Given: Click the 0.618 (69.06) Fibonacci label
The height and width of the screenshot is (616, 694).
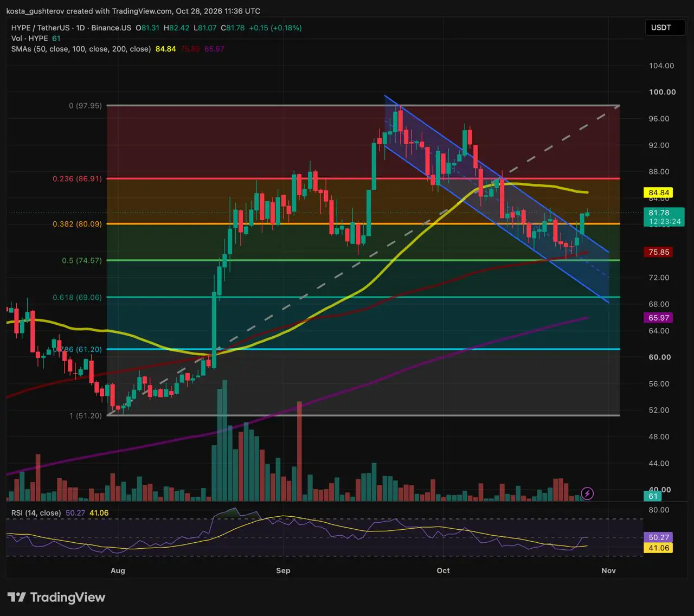Looking at the screenshot, I should 77,297.
